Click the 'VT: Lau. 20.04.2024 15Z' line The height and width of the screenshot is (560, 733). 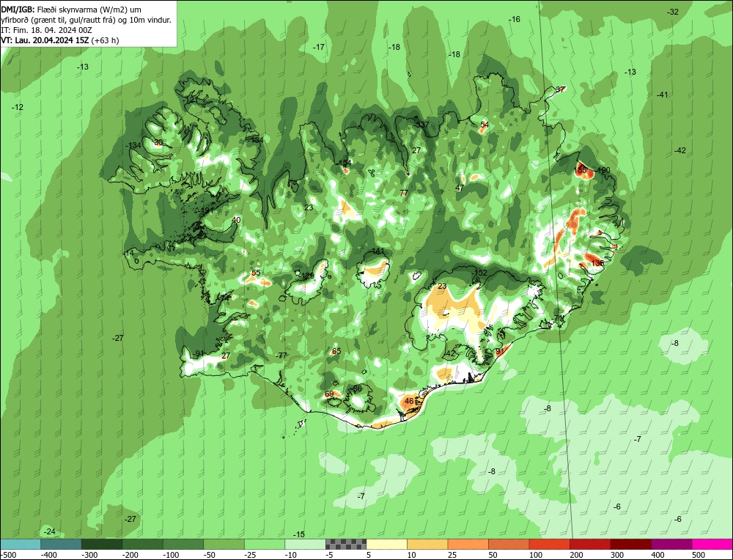tap(45, 40)
